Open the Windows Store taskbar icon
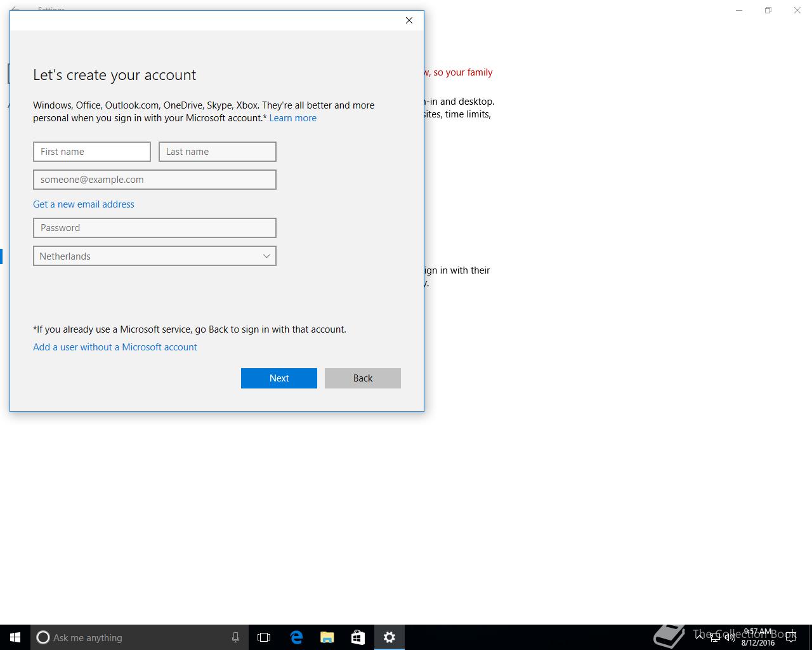This screenshot has width=812, height=650. [x=358, y=637]
